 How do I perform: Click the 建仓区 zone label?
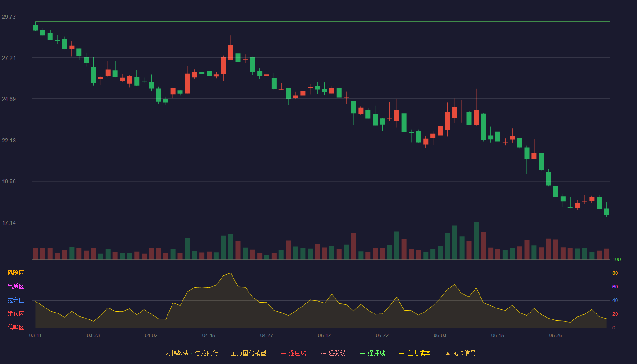(15, 314)
